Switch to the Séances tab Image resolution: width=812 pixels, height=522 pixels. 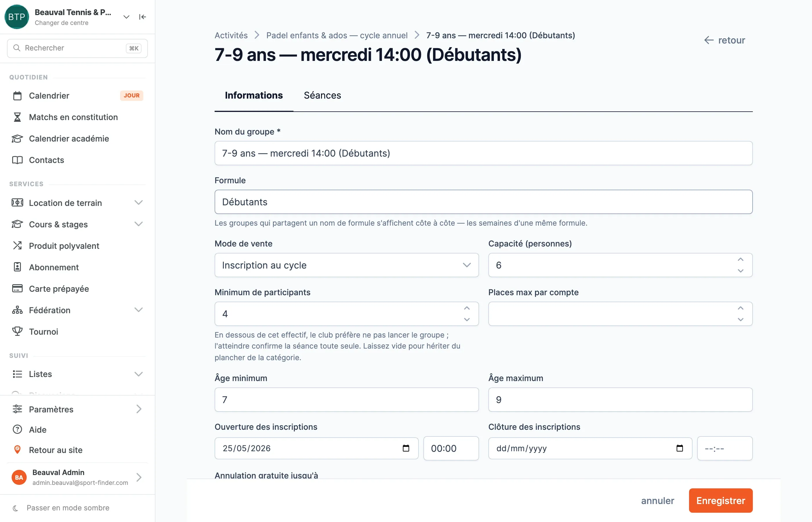[x=322, y=96]
